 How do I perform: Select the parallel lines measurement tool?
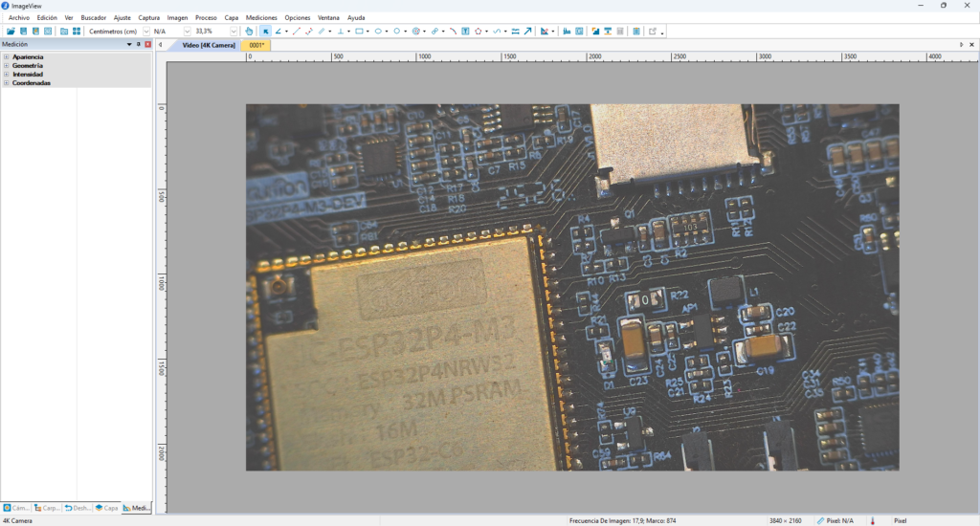(322, 32)
